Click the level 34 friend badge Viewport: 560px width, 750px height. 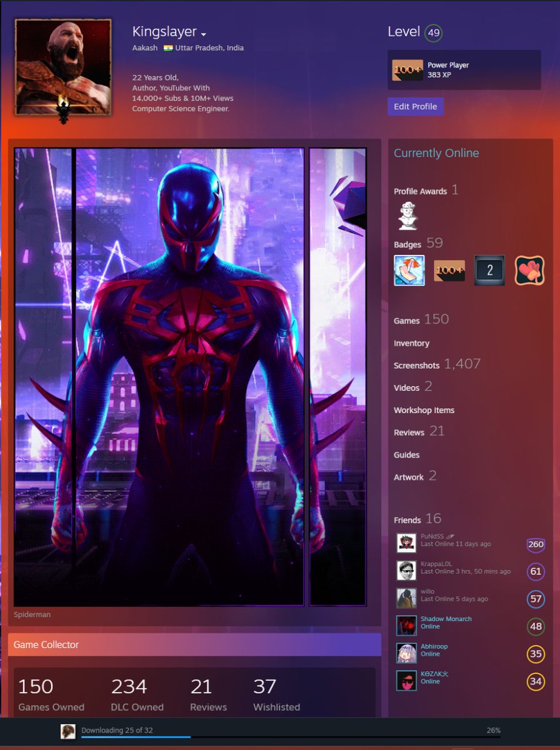click(x=536, y=681)
